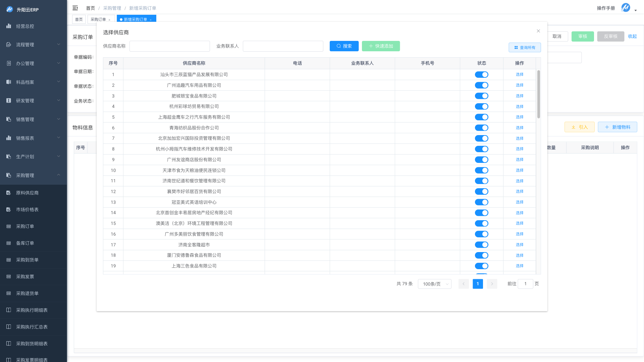Toggle status switch for 济南全客隆超市
The width and height of the screenshot is (644, 362).
pyautogui.click(x=481, y=245)
